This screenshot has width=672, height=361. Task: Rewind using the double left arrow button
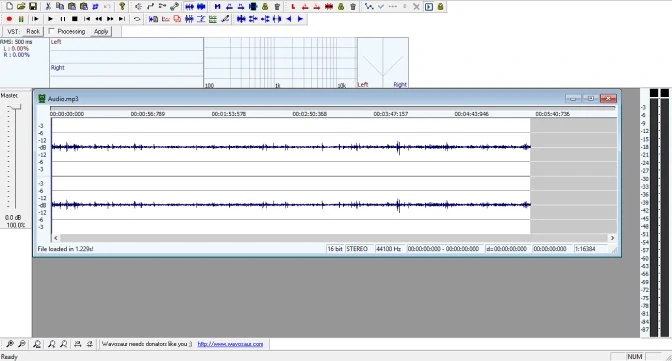click(99, 19)
